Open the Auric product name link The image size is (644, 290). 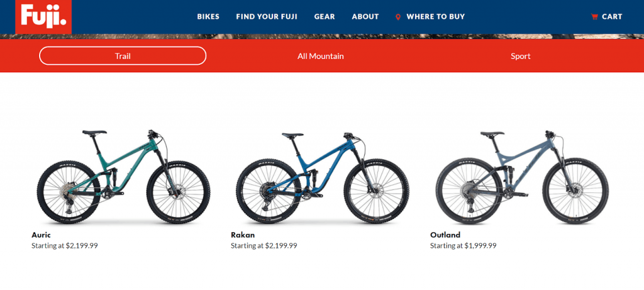[41, 235]
